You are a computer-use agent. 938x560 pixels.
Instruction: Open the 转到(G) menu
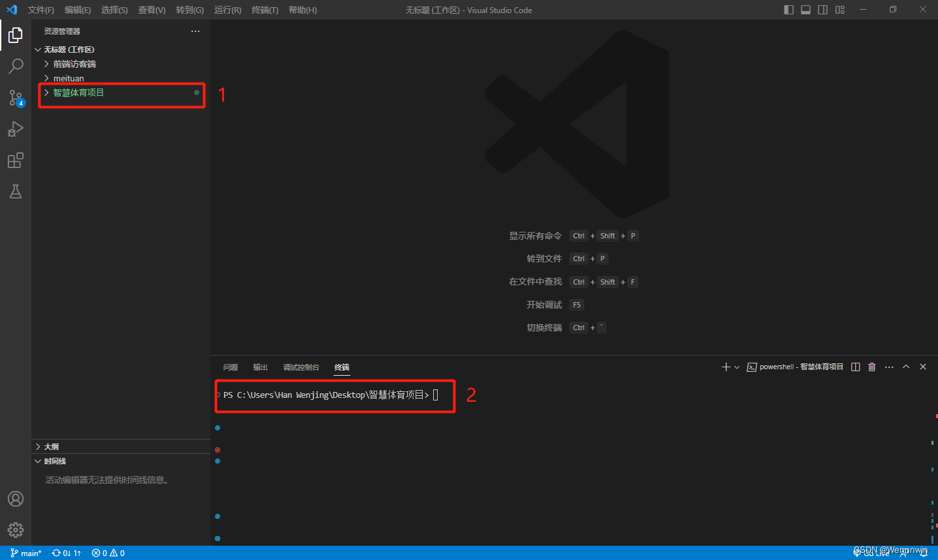(190, 10)
